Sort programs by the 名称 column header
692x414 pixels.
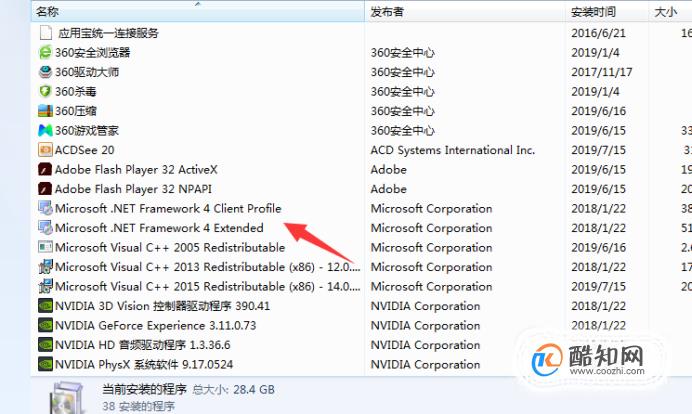click(198, 11)
